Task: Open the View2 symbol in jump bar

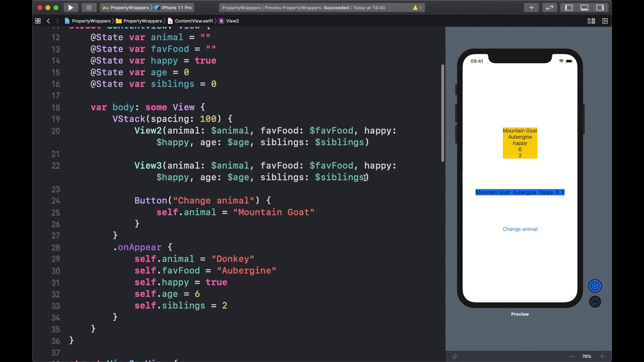Action: tap(229, 21)
